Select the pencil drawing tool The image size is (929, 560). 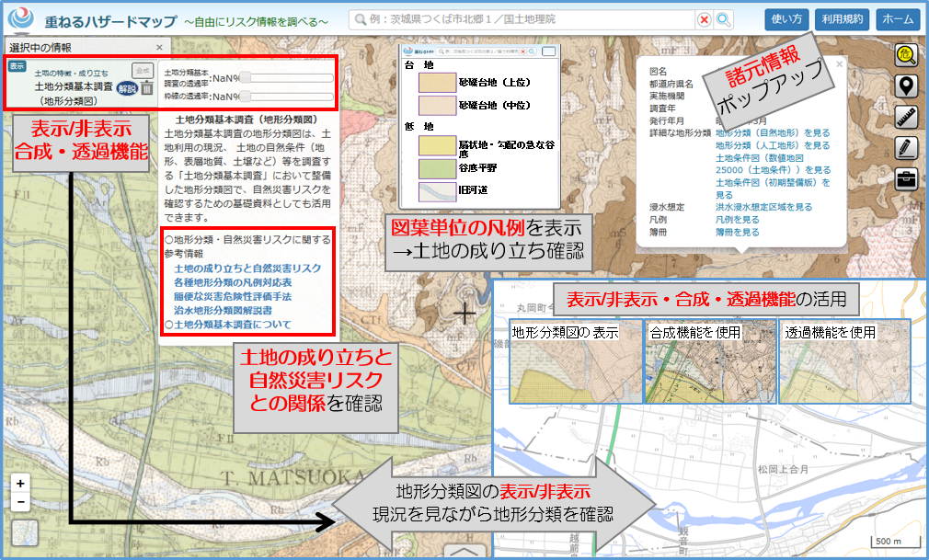pos(906,148)
